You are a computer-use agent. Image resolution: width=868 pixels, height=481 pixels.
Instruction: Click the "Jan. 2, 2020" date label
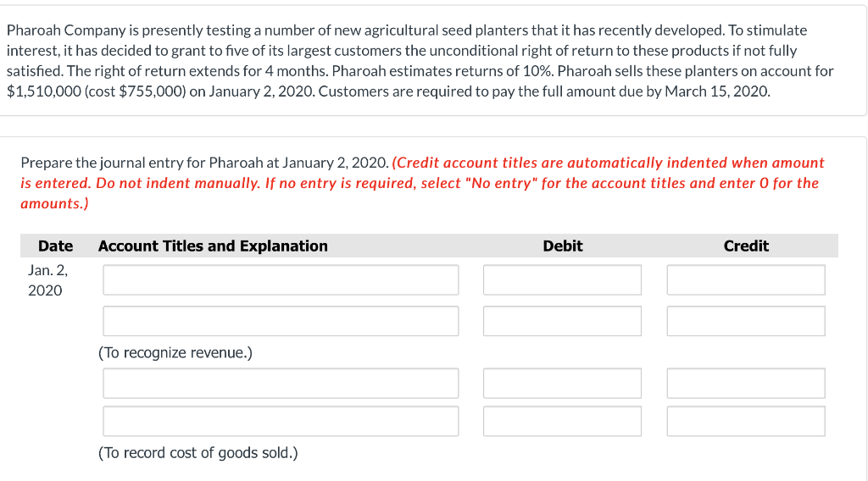click(x=46, y=280)
